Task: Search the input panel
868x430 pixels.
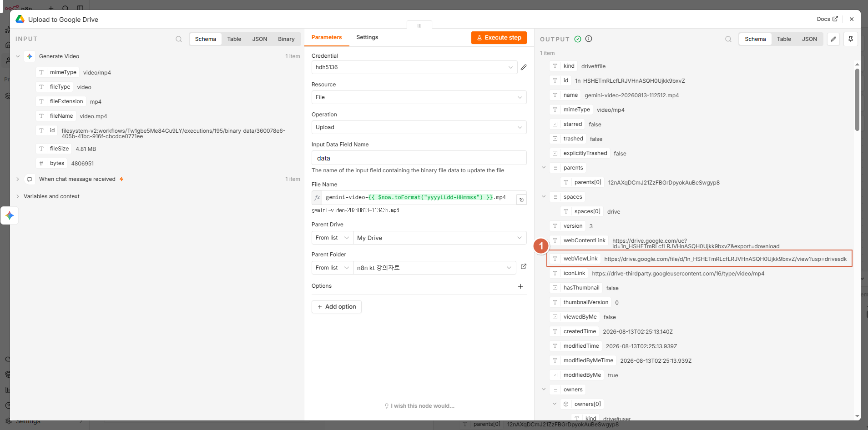Action: tap(179, 39)
